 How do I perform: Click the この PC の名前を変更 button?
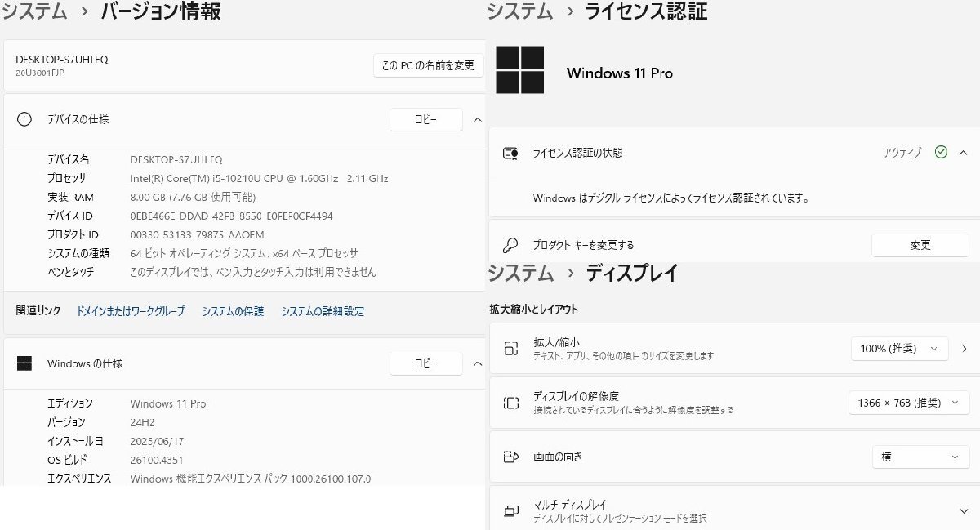pos(429,65)
